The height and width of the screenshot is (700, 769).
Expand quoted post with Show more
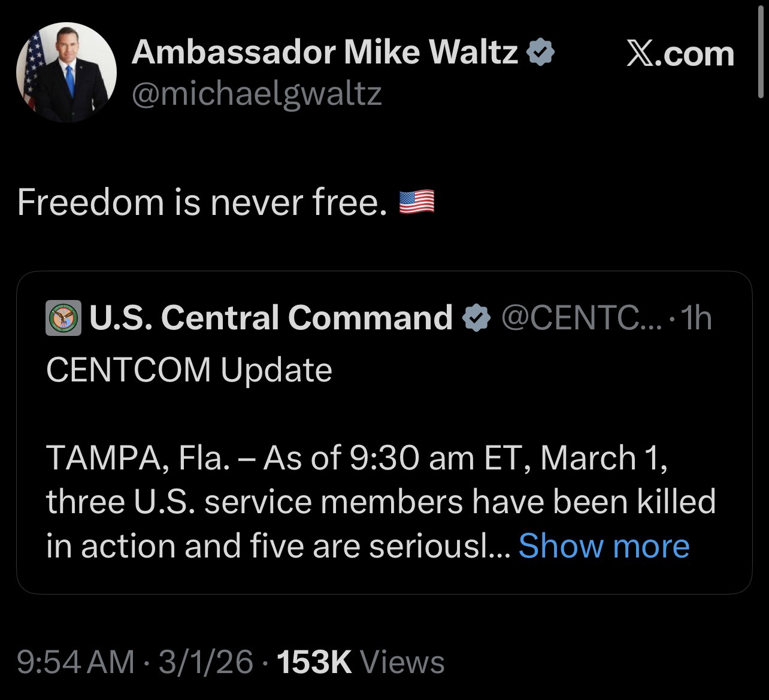[604, 546]
